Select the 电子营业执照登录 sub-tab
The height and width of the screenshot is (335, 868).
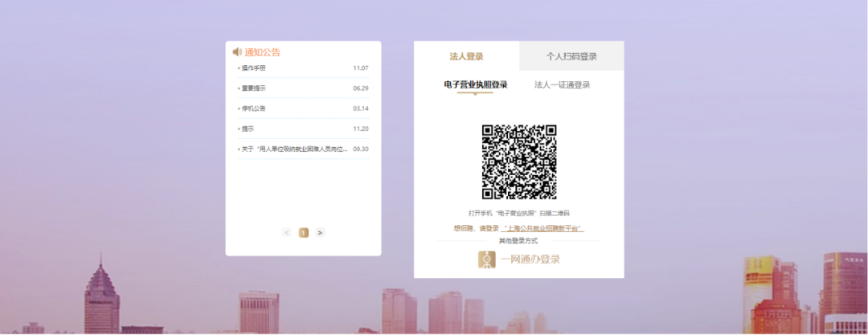476,84
